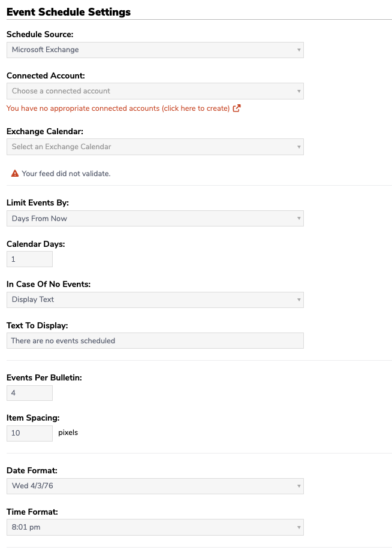Click into the Text To Display field
392x559 pixels.
(155, 341)
